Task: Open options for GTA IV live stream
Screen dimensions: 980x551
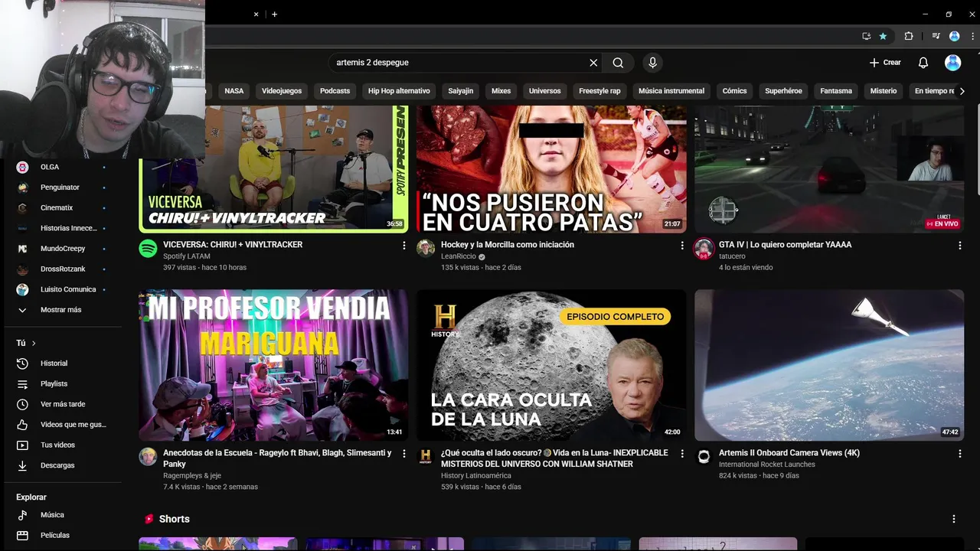Action: [959, 246]
